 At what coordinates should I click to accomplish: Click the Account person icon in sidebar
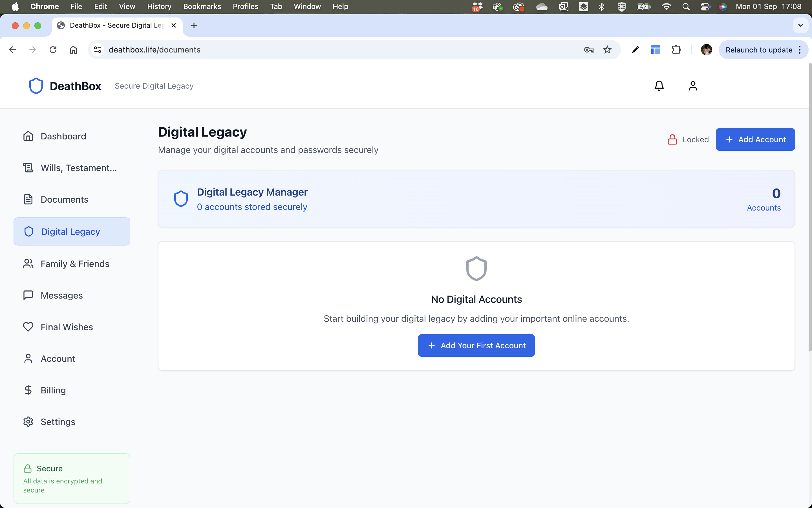28,358
